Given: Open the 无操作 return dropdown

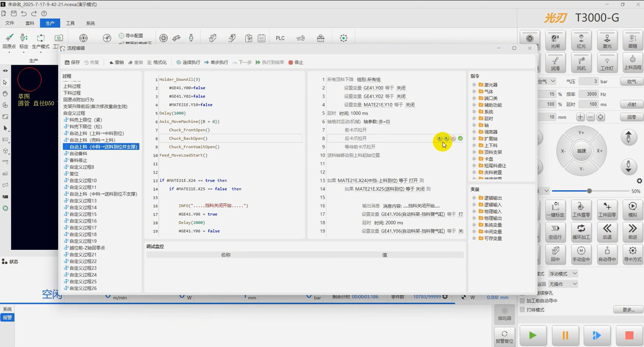Looking at the screenshot, I should click(563, 284).
